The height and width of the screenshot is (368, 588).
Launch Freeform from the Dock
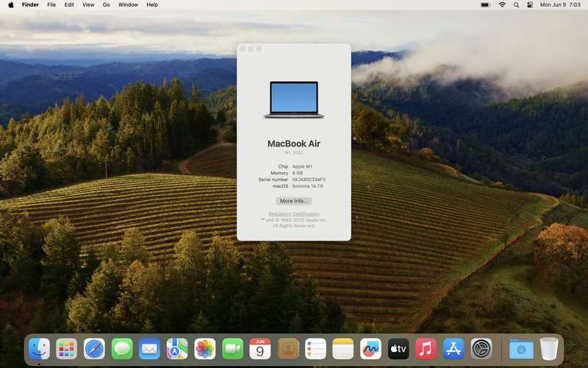[370, 349]
